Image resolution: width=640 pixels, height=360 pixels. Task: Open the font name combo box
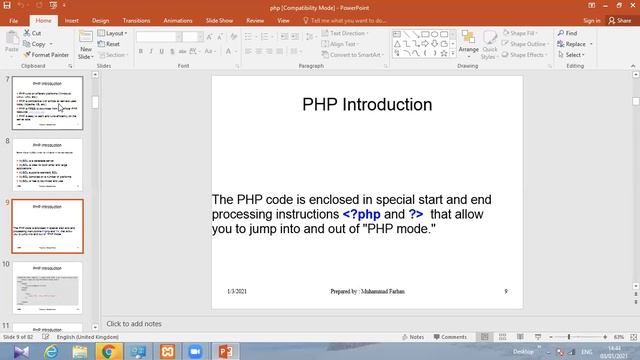pos(158,37)
